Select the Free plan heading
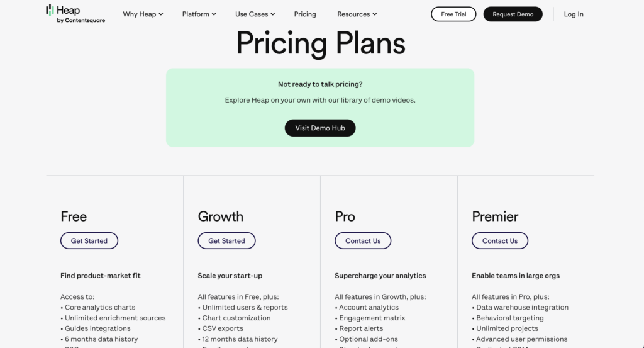 [x=74, y=216]
